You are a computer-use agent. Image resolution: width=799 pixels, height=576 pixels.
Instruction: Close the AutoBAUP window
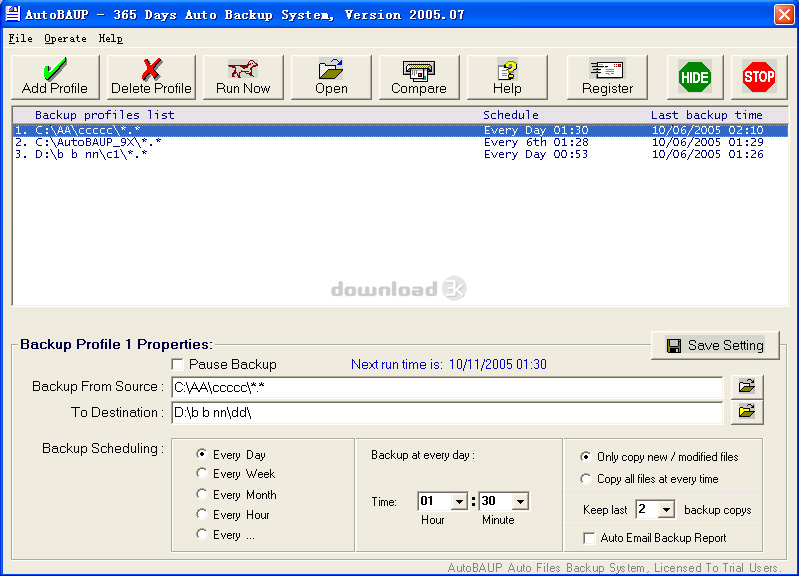coord(784,14)
